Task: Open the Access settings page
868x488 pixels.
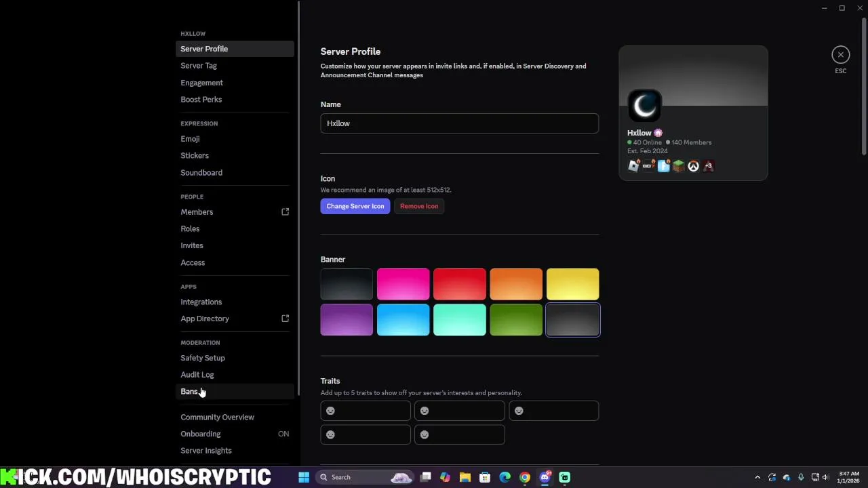Action: 235,263
